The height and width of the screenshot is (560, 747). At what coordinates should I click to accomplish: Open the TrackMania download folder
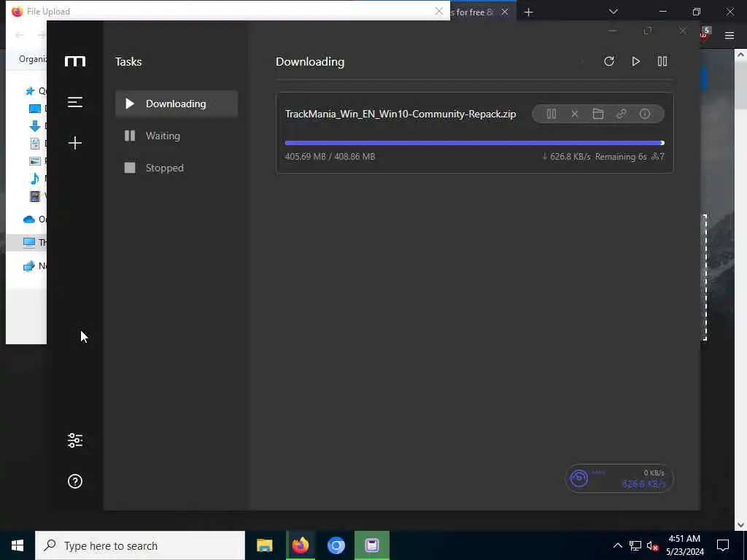598,114
